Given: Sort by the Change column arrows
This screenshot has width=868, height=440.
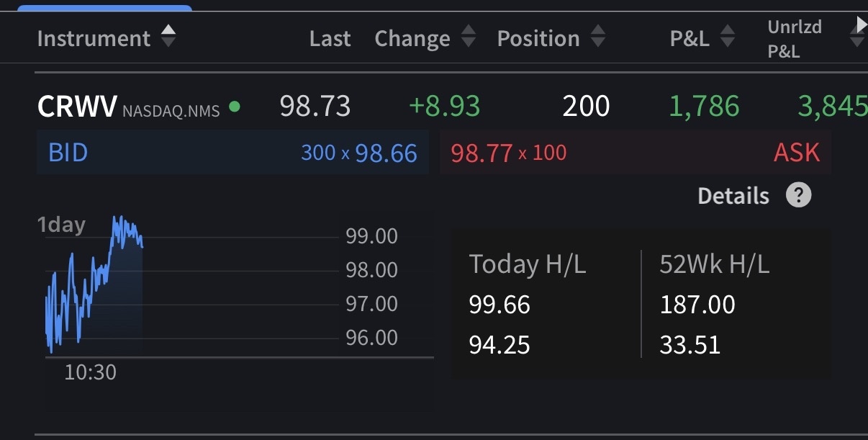Looking at the screenshot, I should tap(468, 37).
